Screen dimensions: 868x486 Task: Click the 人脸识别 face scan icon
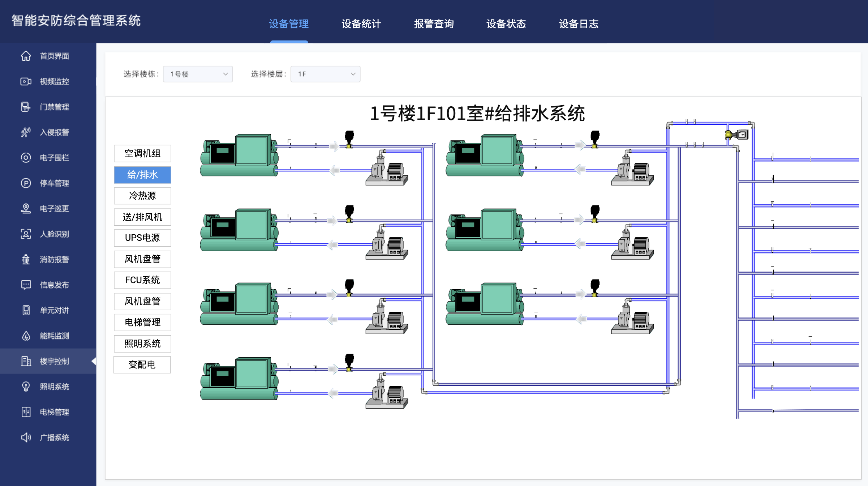pos(26,234)
